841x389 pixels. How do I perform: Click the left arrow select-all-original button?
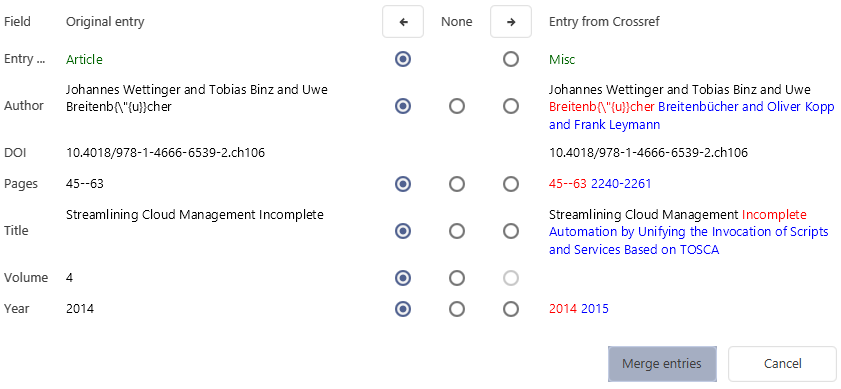pyautogui.click(x=403, y=22)
